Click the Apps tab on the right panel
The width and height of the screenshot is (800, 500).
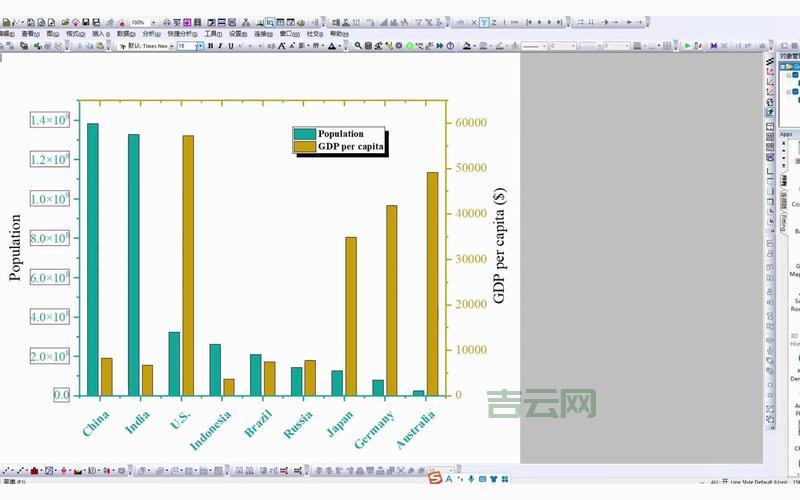(786, 133)
